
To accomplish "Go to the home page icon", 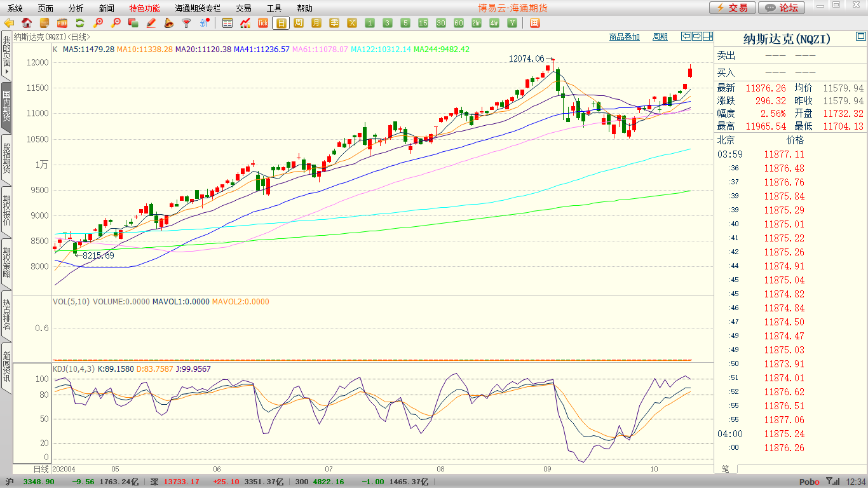I will 27,23.
